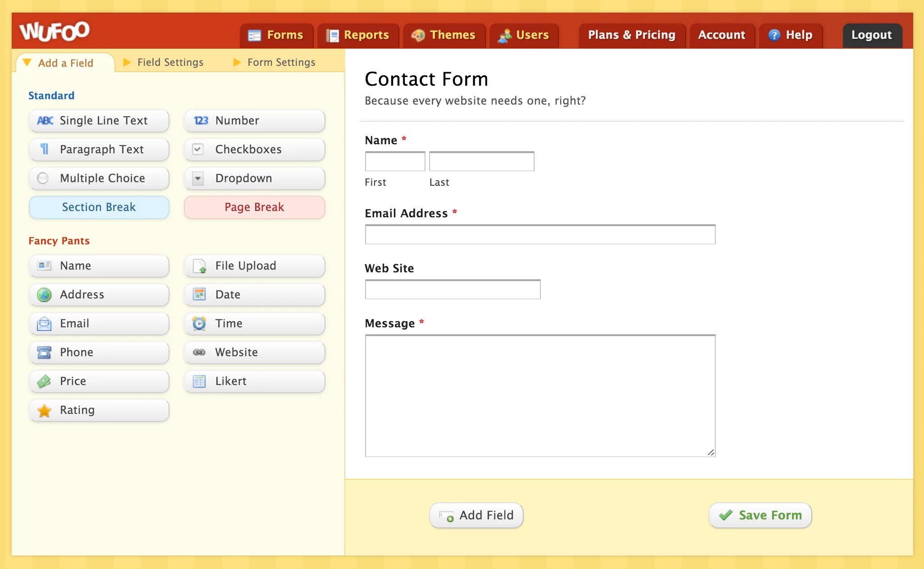Click the chain link icon on Website
This screenshot has width=924, height=569.
[199, 352]
